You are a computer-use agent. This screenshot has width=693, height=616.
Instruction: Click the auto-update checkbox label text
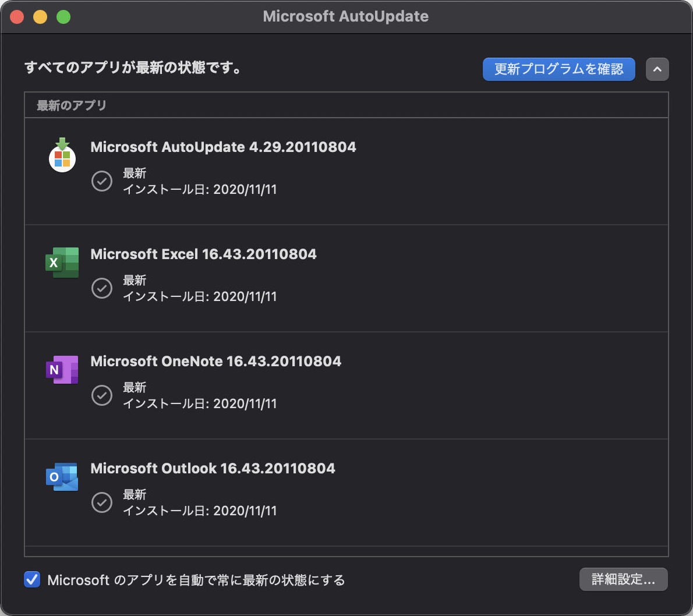pyautogui.click(x=196, y=580)
